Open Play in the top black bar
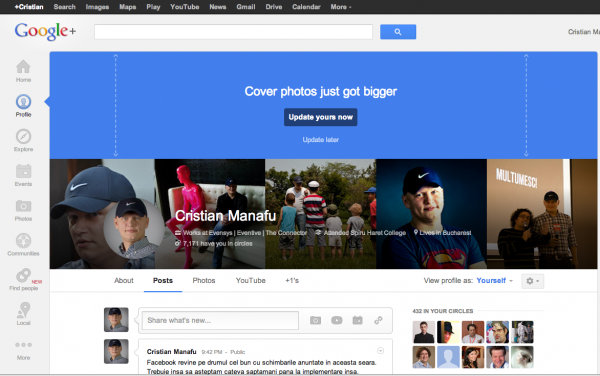The height and width of the screenshot is (376, 600). click(153, 7)
